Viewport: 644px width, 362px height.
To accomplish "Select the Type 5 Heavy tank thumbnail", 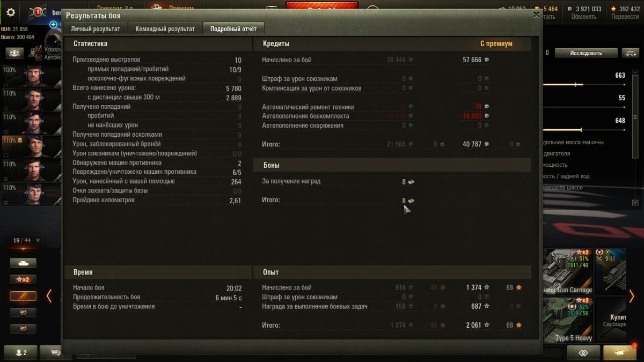I will (568, 320).
